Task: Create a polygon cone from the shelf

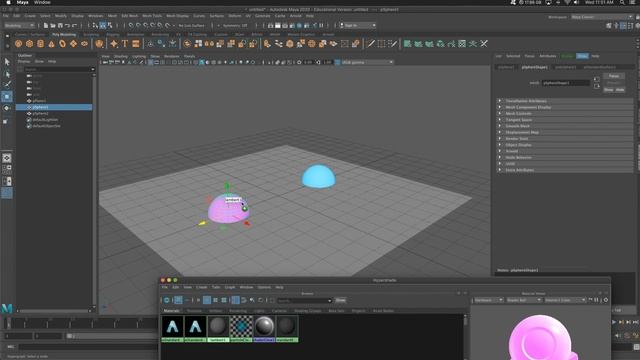Action: point(51,44)
